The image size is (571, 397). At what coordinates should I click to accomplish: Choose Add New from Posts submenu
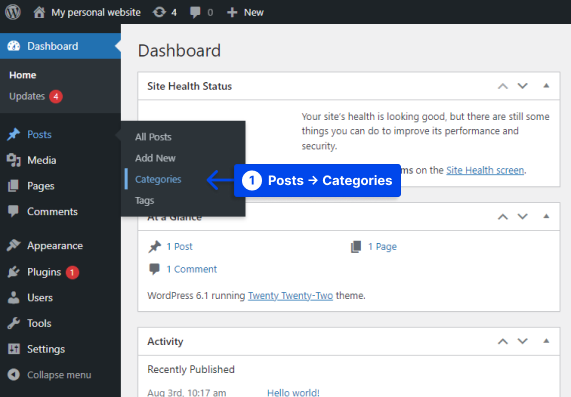click(155, 158)
